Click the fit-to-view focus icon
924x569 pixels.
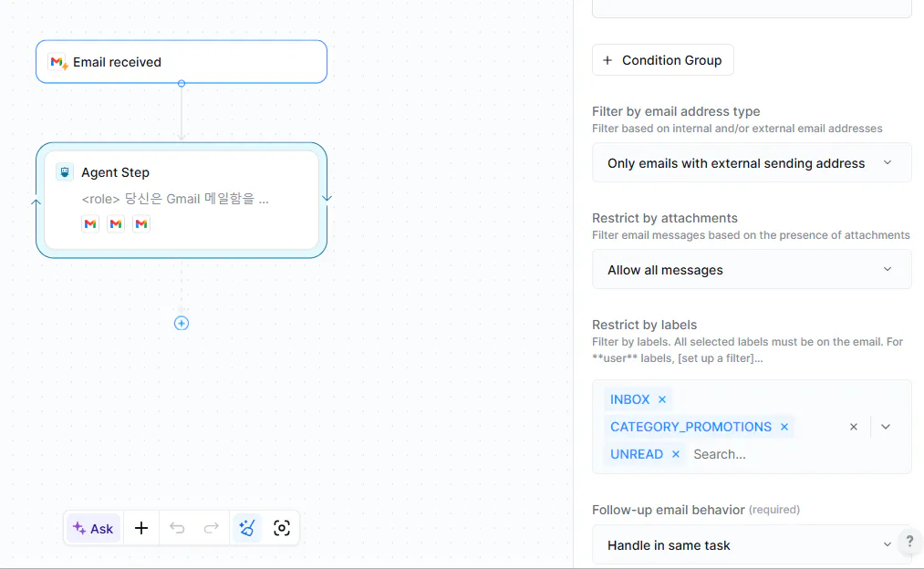(x=282, y=528)
